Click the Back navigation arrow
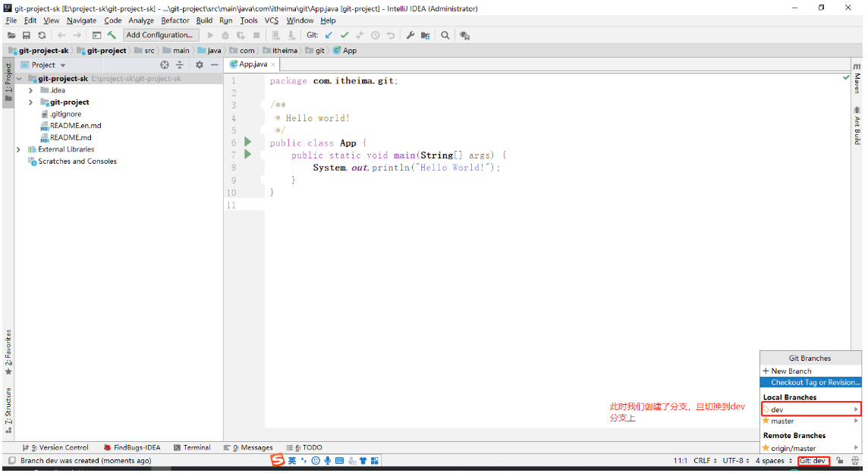The image size is (868, 473). tap(61, 36)
